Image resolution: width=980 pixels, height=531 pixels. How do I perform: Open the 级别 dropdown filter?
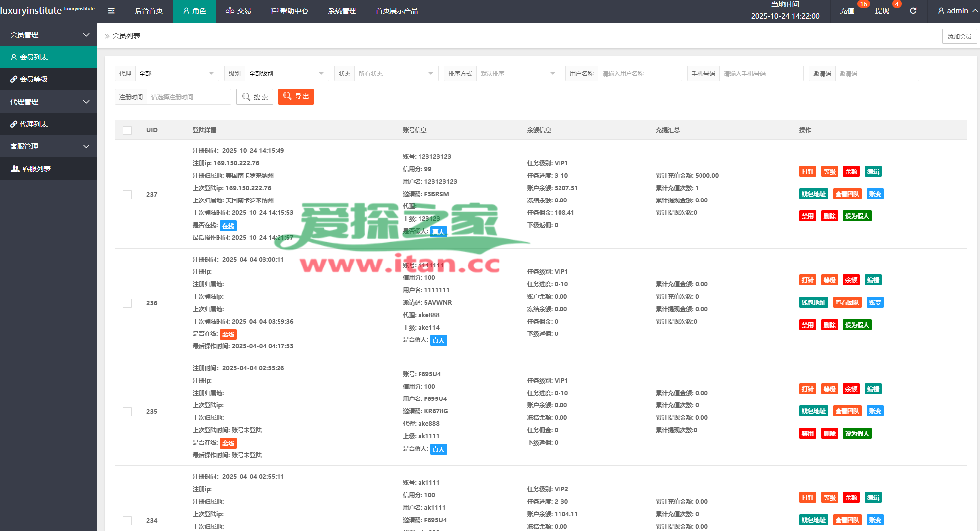pyautogui.click(x=286, y=74)
